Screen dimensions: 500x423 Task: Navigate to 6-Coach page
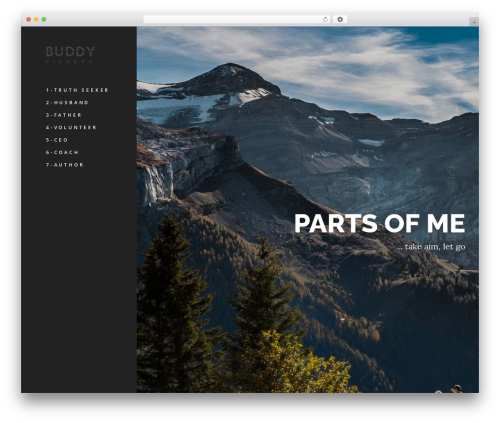[62, 152]
